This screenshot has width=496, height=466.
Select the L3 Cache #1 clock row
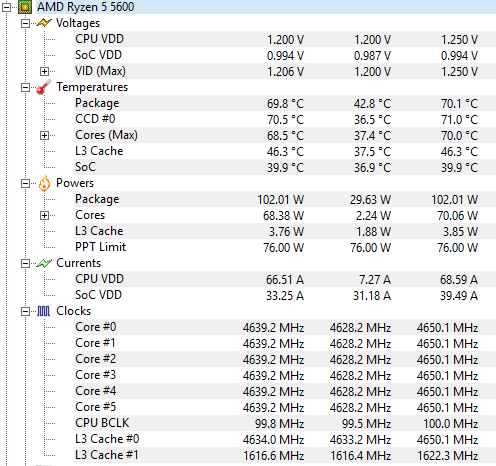pos(285,455)
